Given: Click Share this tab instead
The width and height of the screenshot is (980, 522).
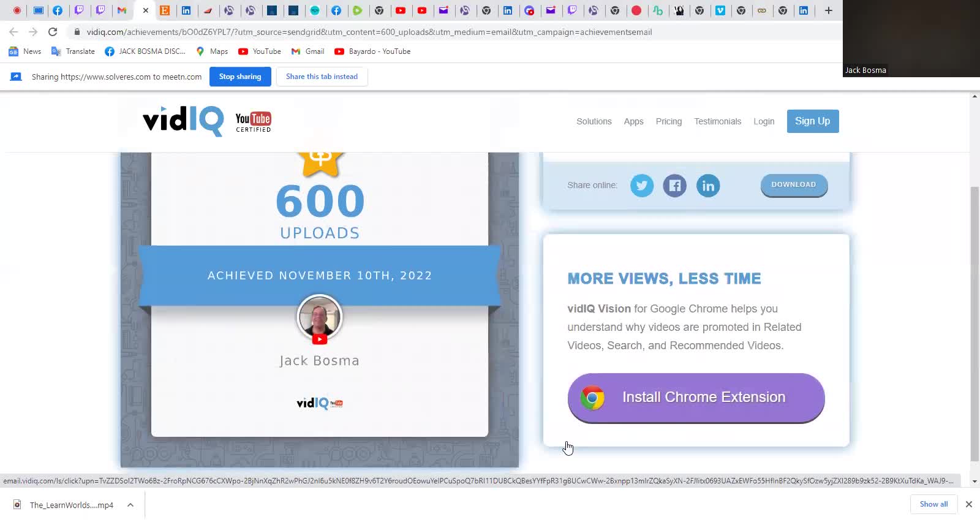Looking at the screenshot, I should [322, 77].
